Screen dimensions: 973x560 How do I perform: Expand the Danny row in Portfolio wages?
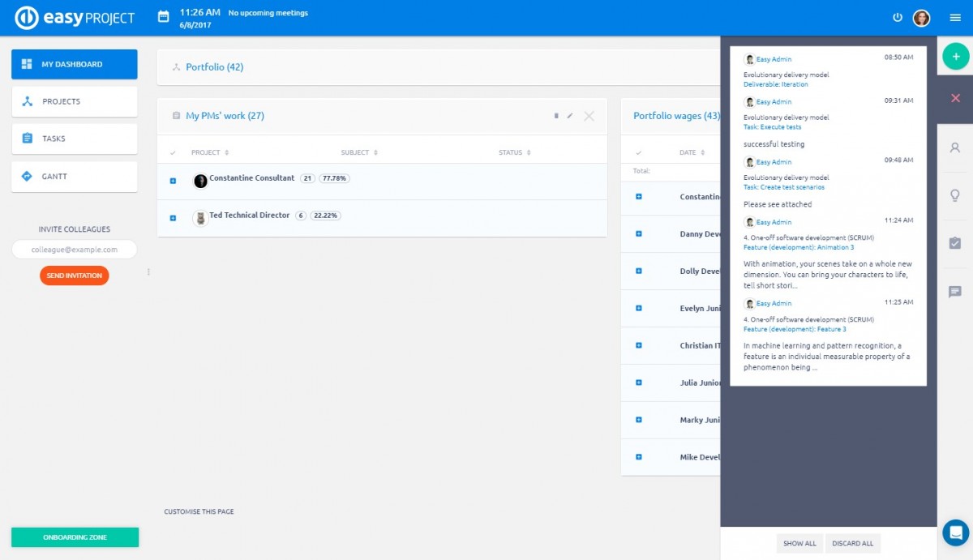pos(639,234)
